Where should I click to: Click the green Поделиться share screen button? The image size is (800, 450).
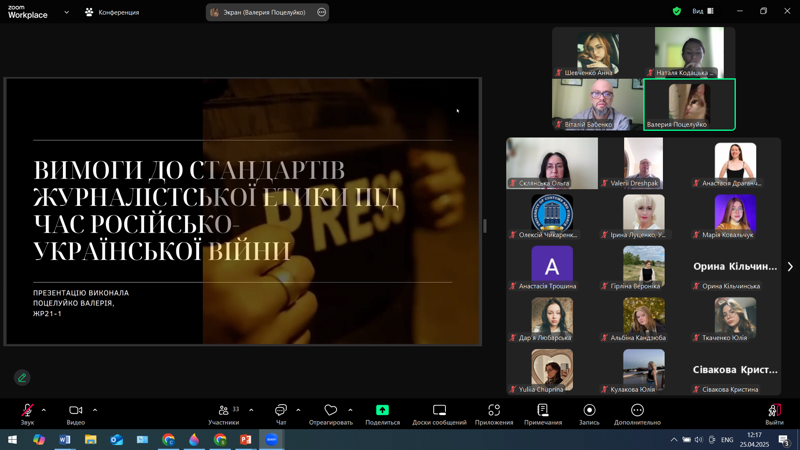coord(382,414)
